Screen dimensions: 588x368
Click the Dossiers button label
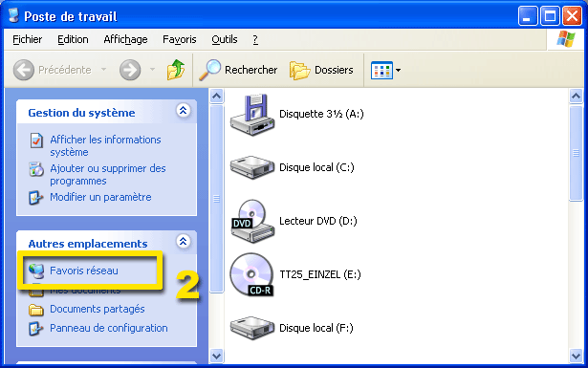334,70
